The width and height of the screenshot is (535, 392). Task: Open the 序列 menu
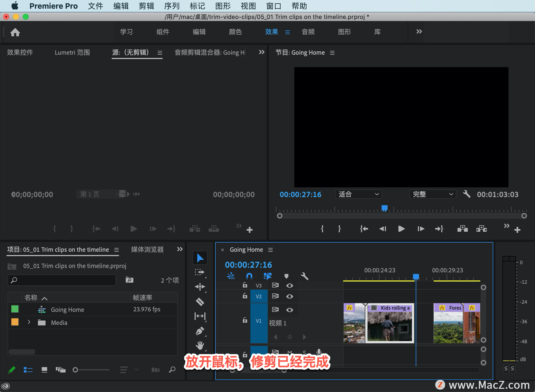point(172,6)
